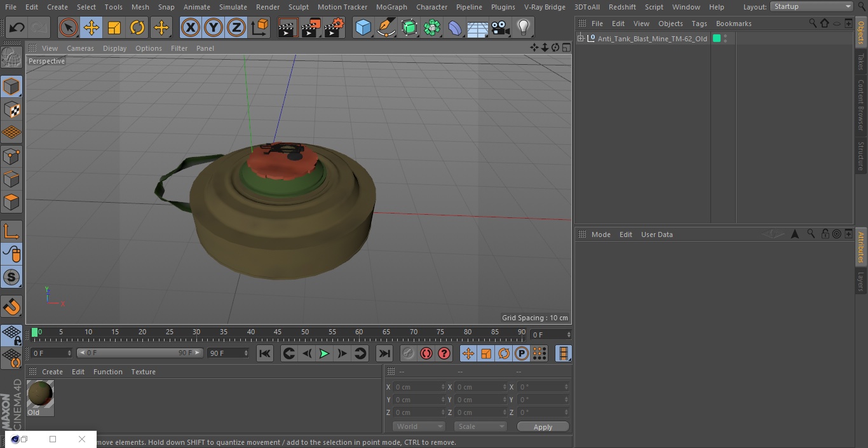The width and height of the screenshot is (868, 448).
Task: Click the end frame 90 F field
Action: (x=228, y=353)
